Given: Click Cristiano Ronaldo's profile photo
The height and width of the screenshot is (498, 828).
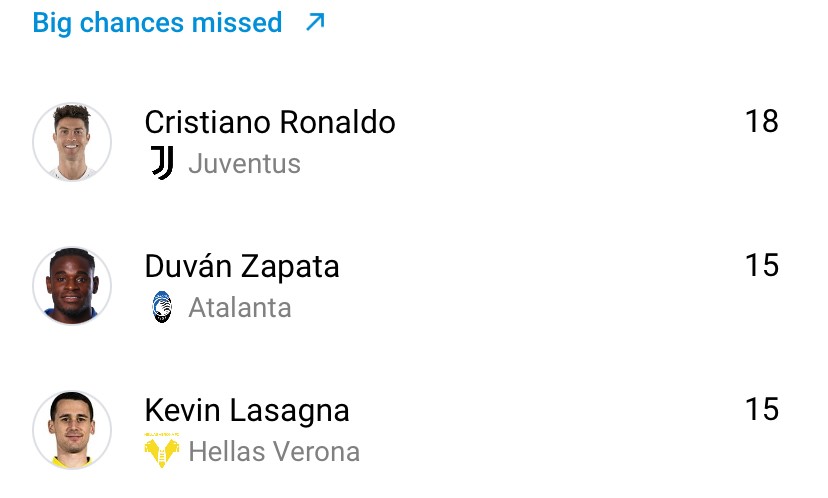Looking at the screenshot, I should pos(72,142).
